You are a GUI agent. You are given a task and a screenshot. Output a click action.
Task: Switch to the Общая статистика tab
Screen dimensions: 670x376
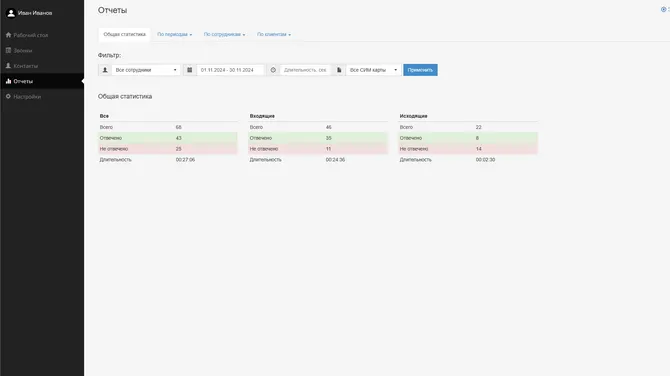(124, 35)
